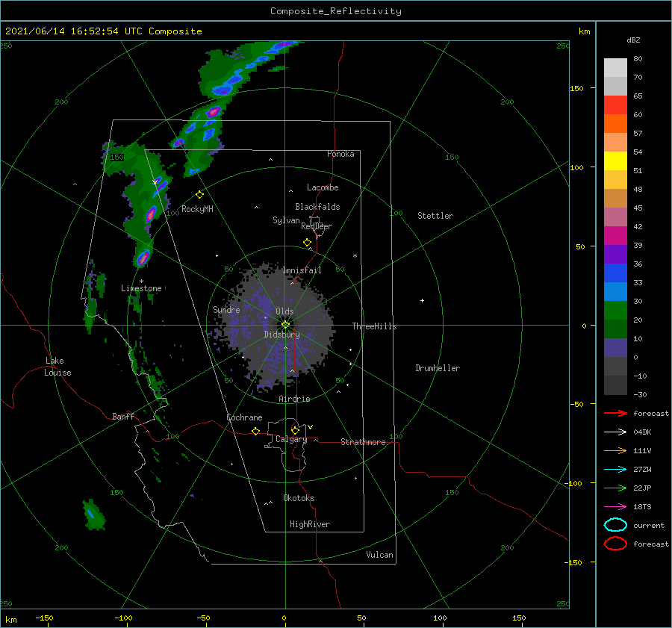Screen dimensions: 672x628
Task: Select the slate-purple 0-10 dBZ swatch
Action: (x=615, y=348)
